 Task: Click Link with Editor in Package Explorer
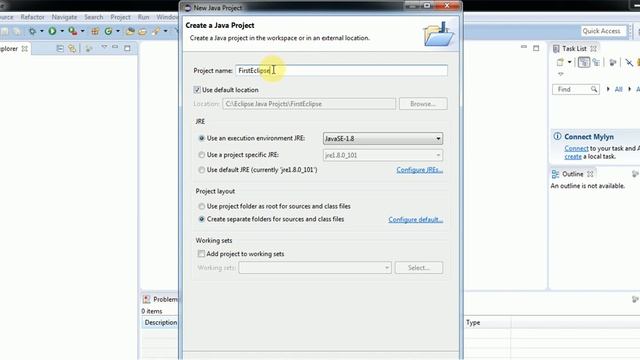click(72, 49)
